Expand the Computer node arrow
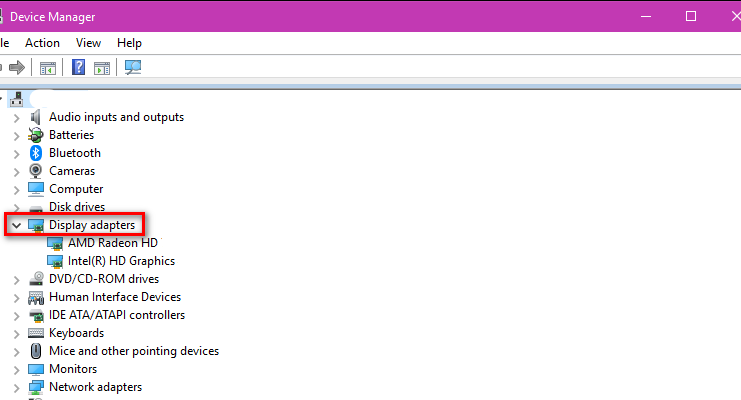 17,190
